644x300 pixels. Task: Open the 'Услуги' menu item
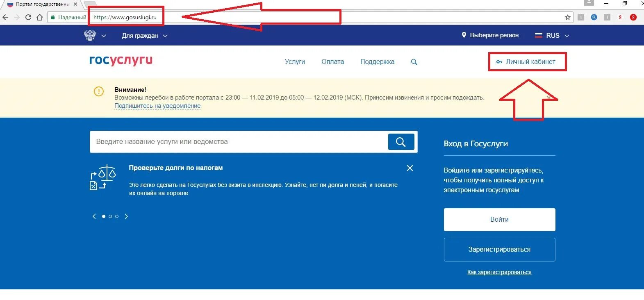(x=295, y=61)
